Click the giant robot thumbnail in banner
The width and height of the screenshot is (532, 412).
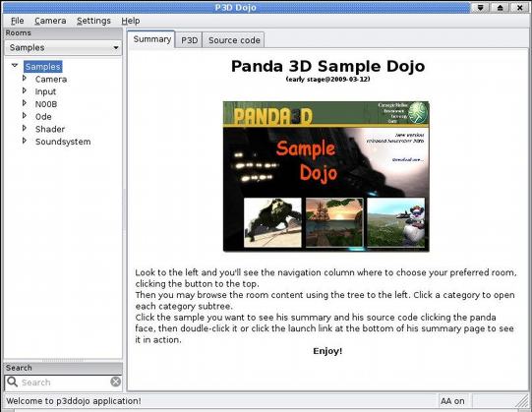coord(272,222)
